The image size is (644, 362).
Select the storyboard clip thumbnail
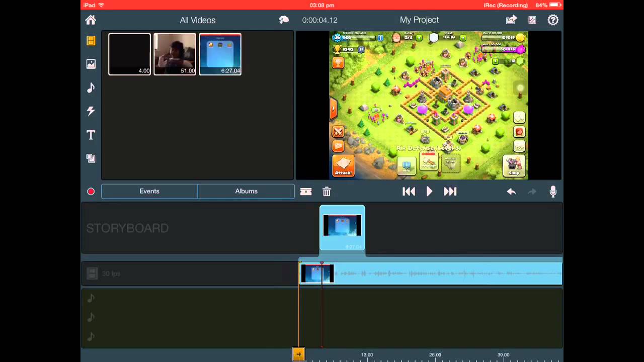pos(342,228)
